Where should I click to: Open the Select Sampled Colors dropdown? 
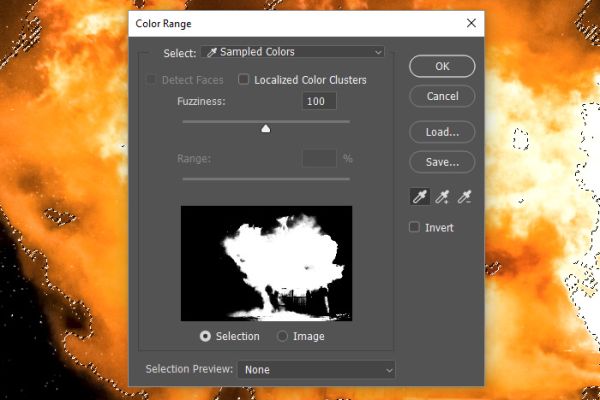tap(293, 52)
